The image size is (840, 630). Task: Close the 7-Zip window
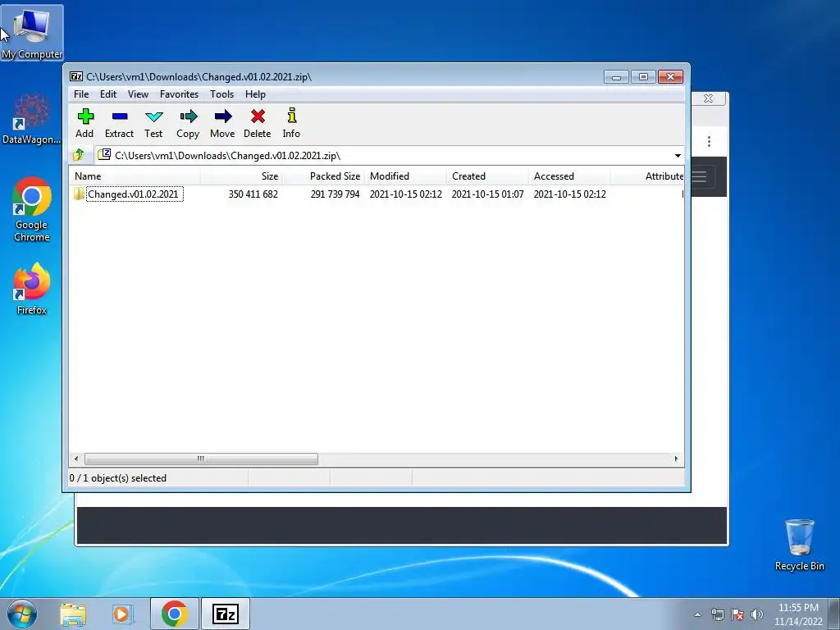point(670,77)
